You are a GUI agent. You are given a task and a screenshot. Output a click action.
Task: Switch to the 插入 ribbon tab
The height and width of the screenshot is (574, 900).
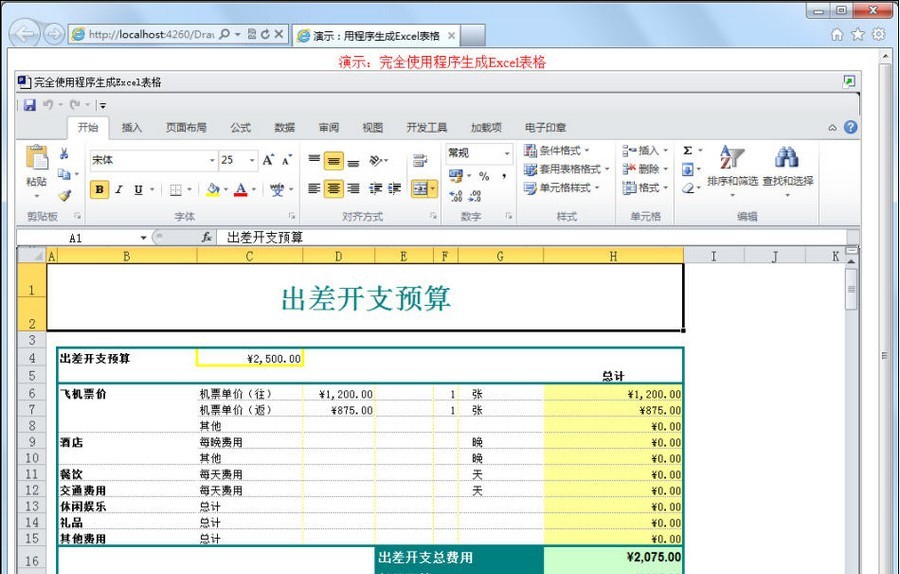tap(132, 128)
